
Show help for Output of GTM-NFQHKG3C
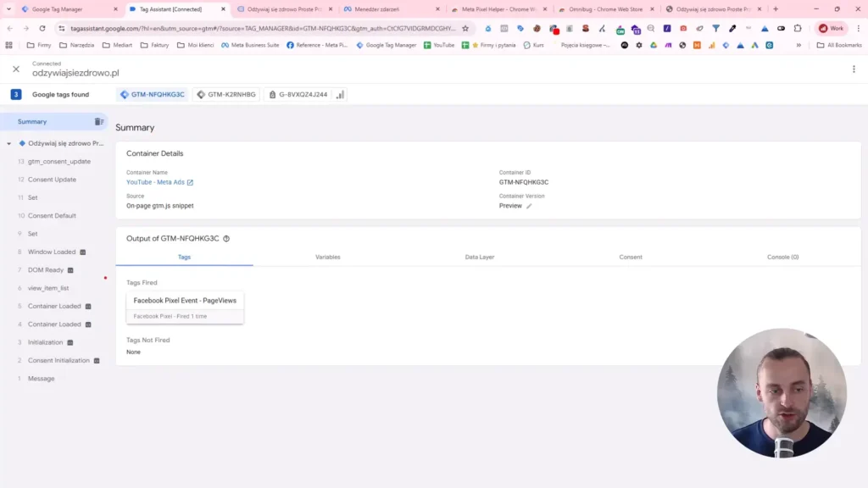226,238
